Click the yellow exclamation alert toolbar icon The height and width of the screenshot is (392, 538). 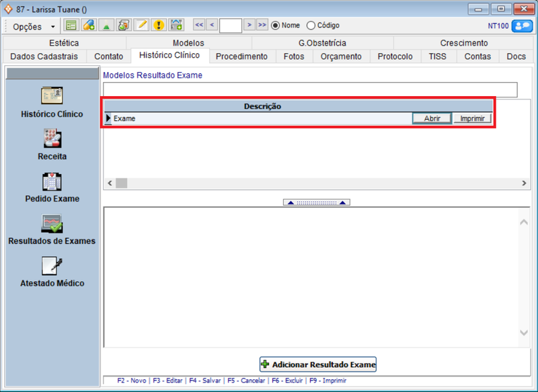point(159,26)
